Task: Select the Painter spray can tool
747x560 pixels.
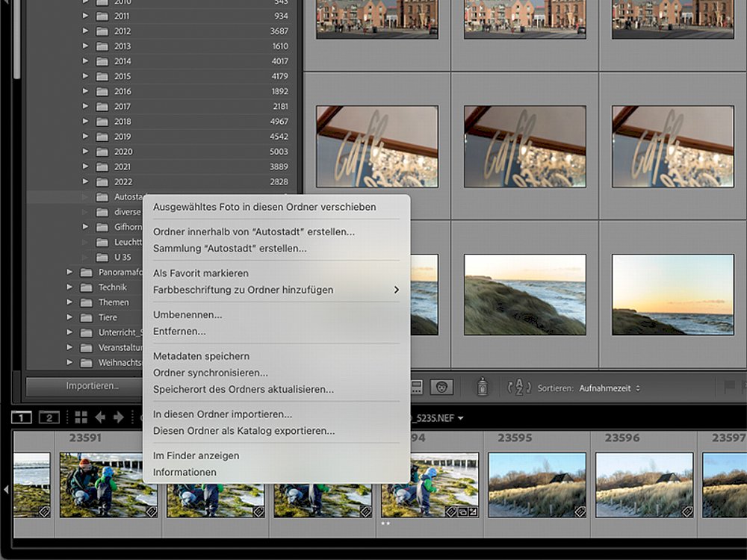Action: [x=482, y=387]
